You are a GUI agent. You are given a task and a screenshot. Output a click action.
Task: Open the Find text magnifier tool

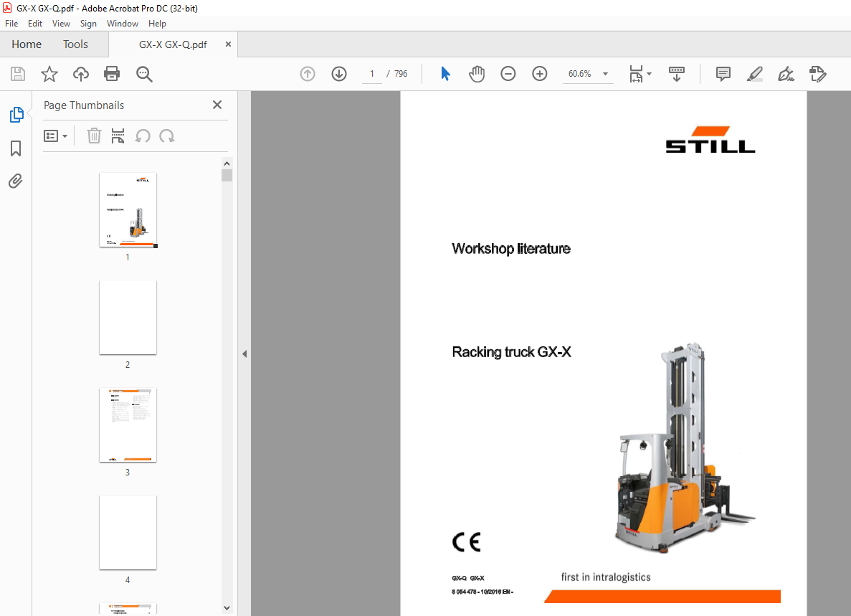pos(144,74)
